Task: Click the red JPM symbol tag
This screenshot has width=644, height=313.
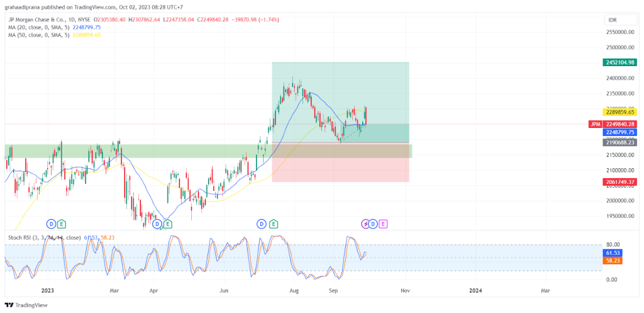Action: coord(595,124)
